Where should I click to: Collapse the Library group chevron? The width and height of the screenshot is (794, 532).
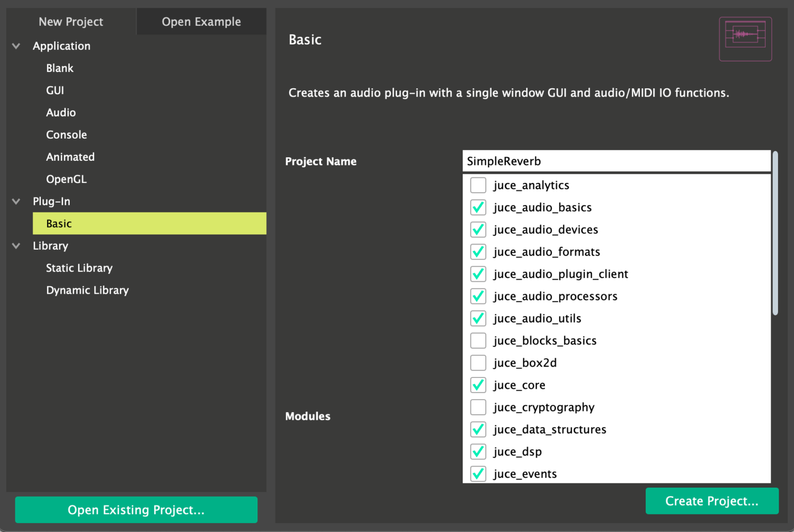point(16,246)
